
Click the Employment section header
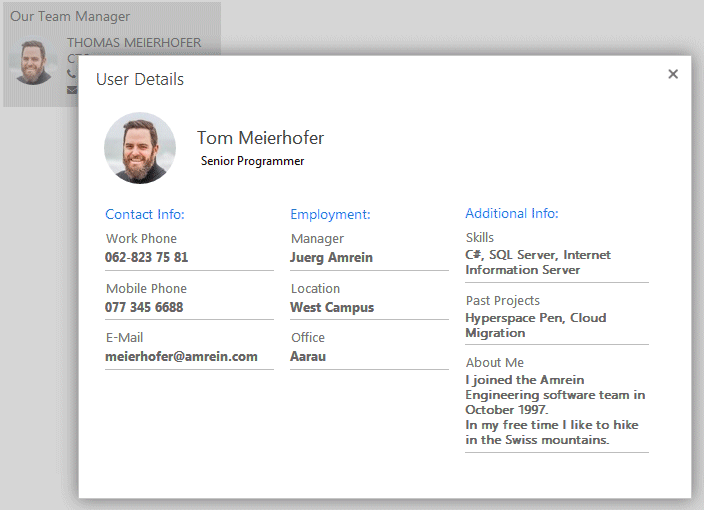click(330, 214)
